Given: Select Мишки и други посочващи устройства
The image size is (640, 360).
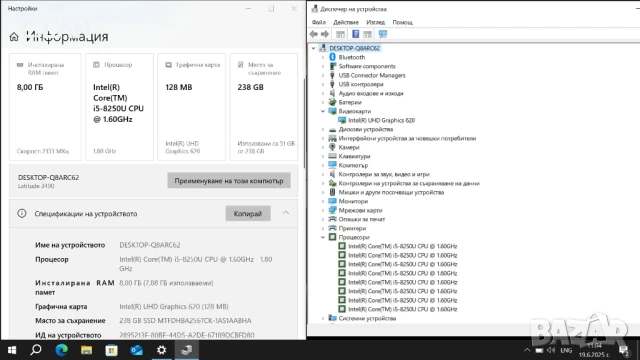Looking at the screenshot, I should pos(391,192).
